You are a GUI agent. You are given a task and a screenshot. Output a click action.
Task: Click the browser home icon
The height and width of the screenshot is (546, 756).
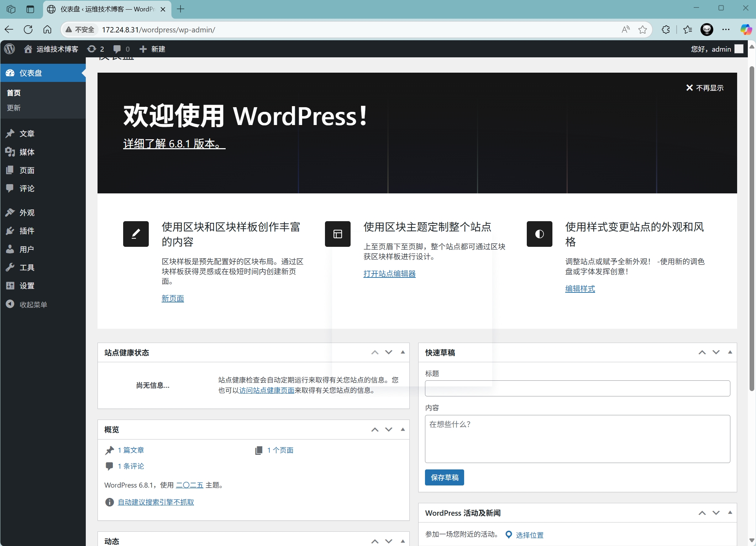[47, 30]
